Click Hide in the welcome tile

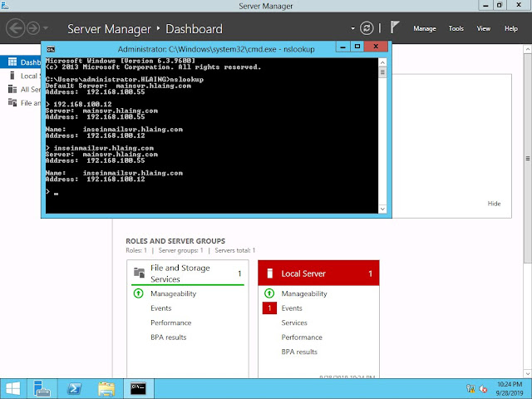494,204
